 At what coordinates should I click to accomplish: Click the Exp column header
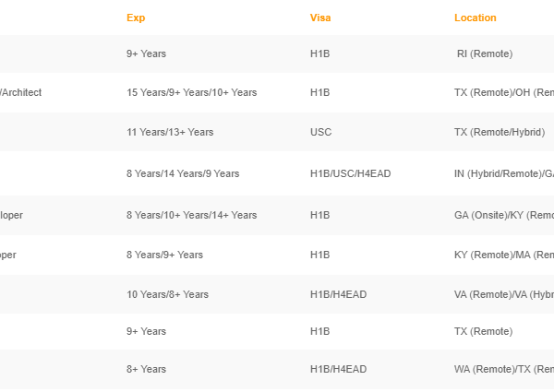pos(136,18)
